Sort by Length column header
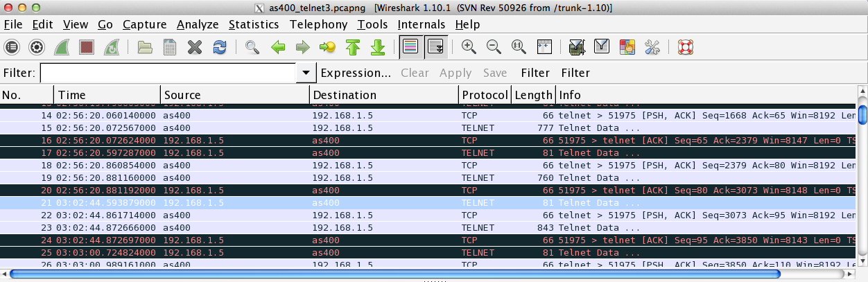Viewport: 868px width, 282px height. [x=534, y=95]
